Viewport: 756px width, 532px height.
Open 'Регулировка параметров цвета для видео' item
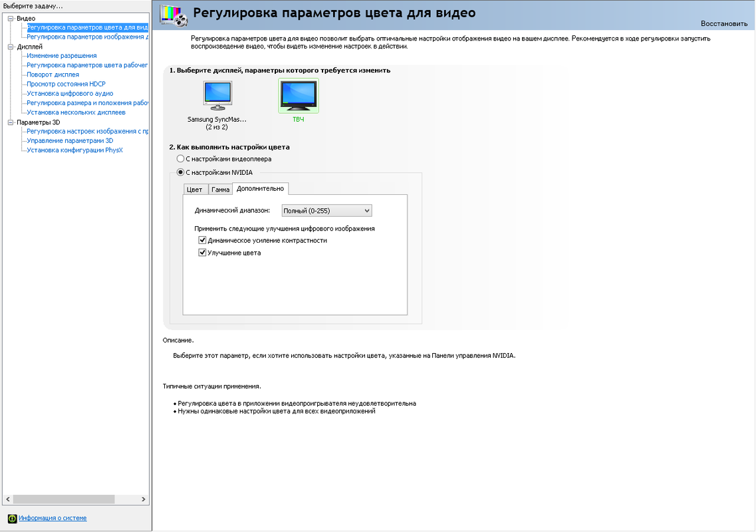tap(87, 27)
